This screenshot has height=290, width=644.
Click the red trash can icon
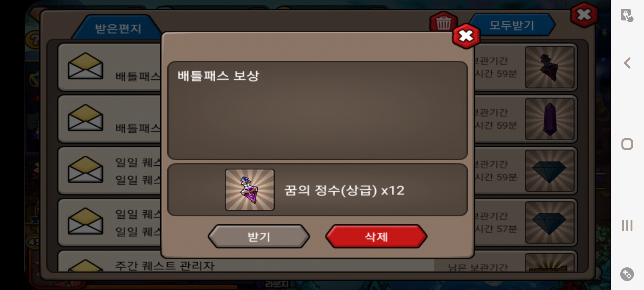point(443,23)
